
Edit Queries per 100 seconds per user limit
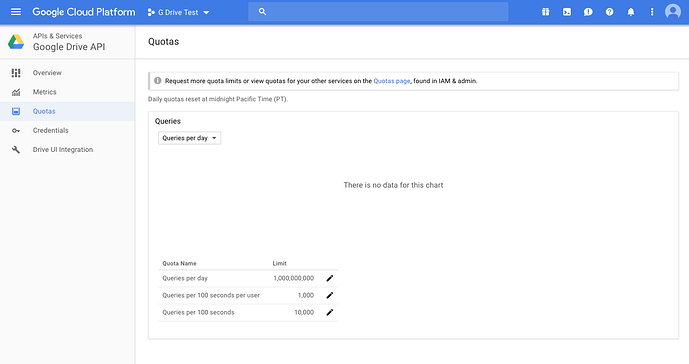pos(330,295)
